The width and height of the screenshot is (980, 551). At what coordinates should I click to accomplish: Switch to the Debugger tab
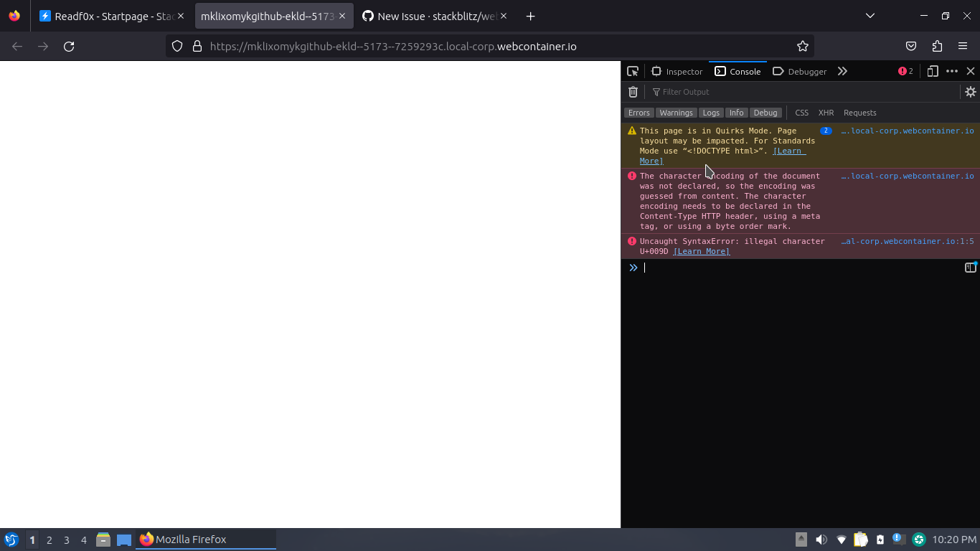click(x=799, y=71)
